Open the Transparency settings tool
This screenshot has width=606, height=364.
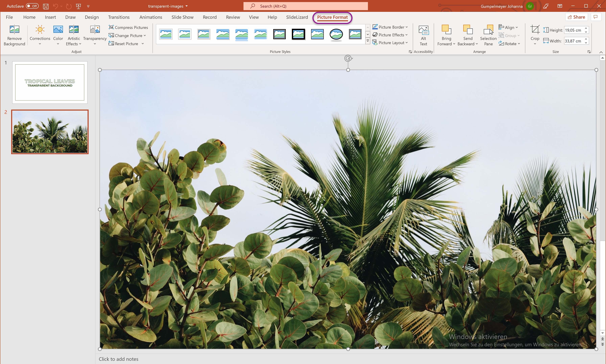[95, 35]
